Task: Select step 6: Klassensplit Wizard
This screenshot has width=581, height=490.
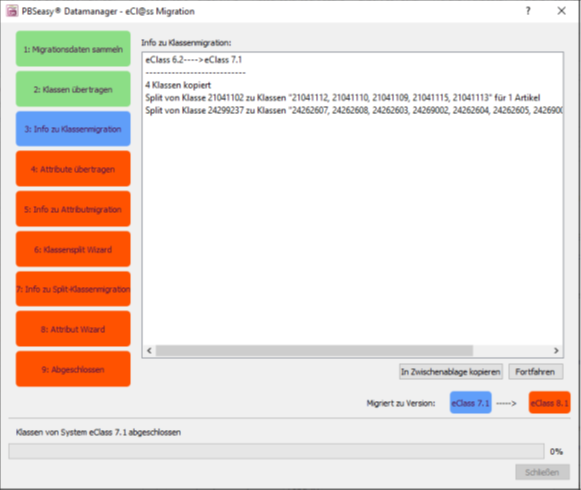Action: point(73,249)
